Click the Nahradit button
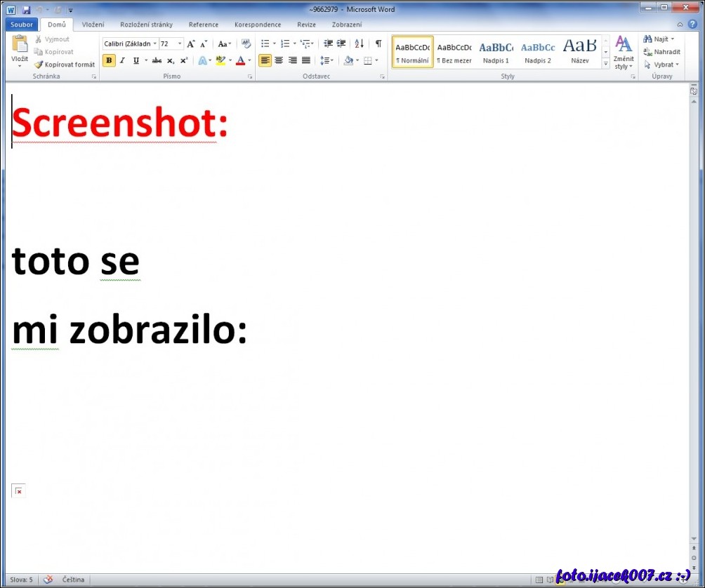Viewport: 705px width, 588px height. (x=662, y=52)
